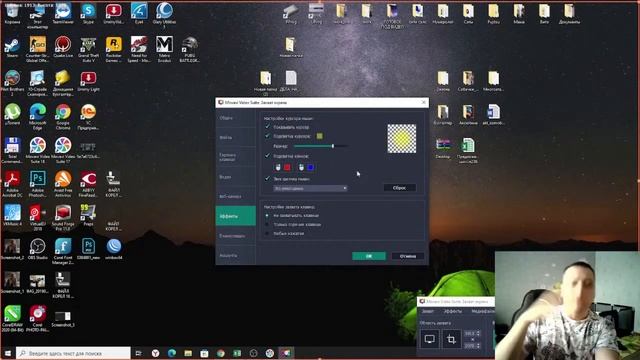Image resolution: width=640 pixels, height=360 pixels.
Task: Open the Effects tab in recorder panel
Action: point(453,311)
